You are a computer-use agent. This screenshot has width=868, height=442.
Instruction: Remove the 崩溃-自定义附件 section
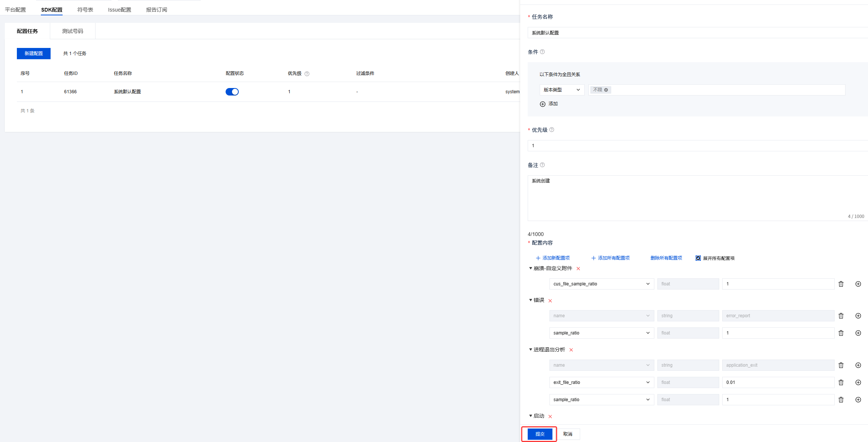click(x=578, y=269)
